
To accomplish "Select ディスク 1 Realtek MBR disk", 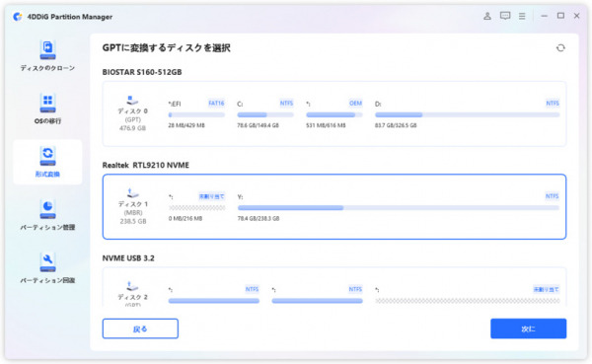I will (334, 206).
